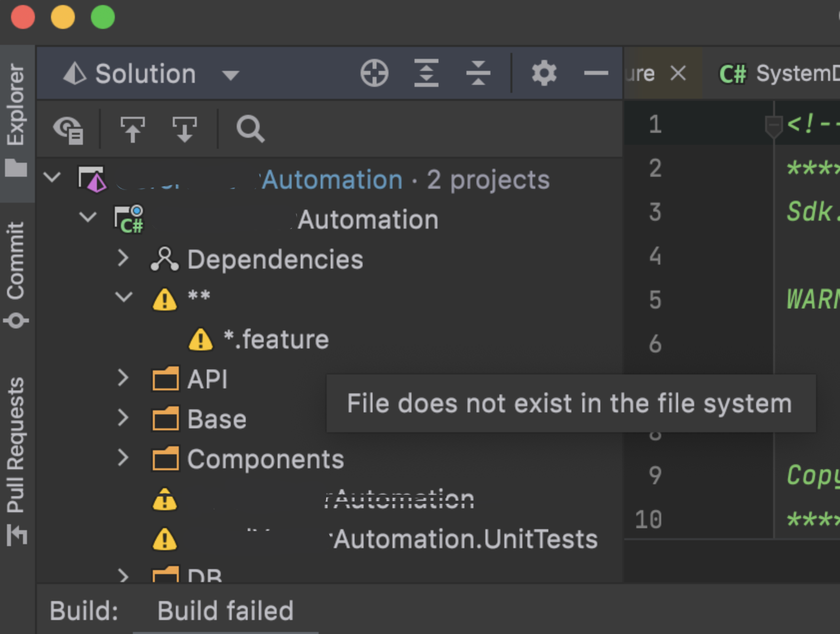
Task: Click the locate/select opened file crosshair icon
Action: coord(374,73)
